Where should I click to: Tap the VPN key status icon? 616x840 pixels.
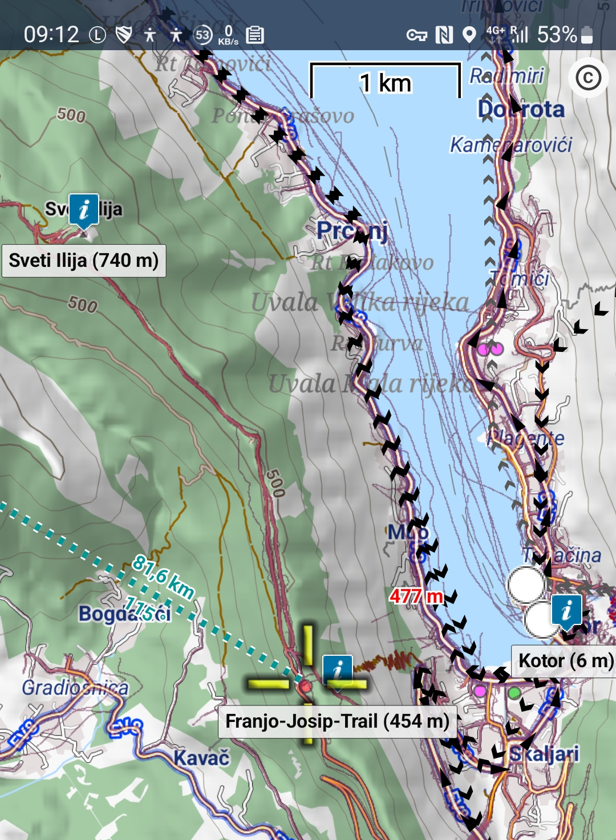pyautogui.click(x=417, y=35)
